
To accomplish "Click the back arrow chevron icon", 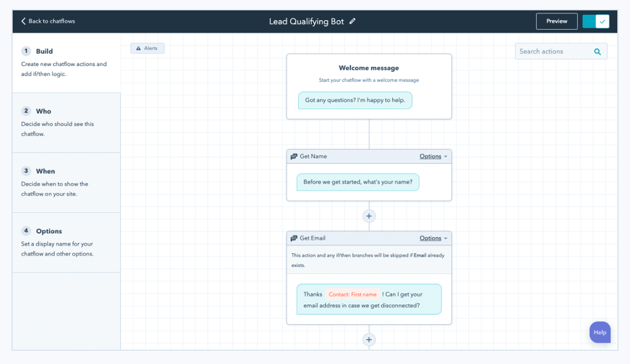I will pos(24,21).
